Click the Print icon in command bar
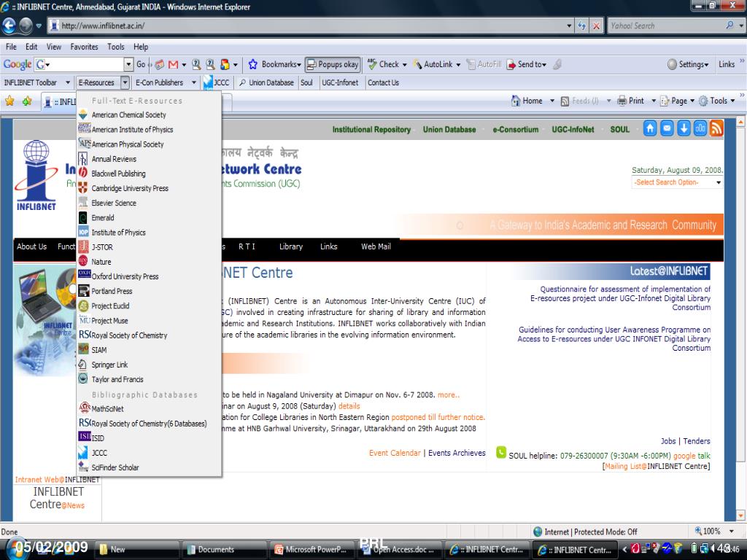 [622, 101]
